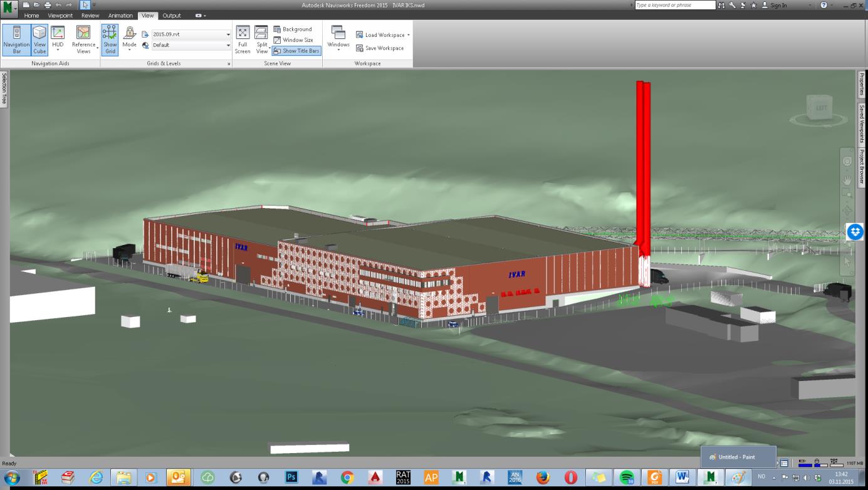Open the Home ribbon tab
This screenshot has width=868, height=490.
(31, 16)
